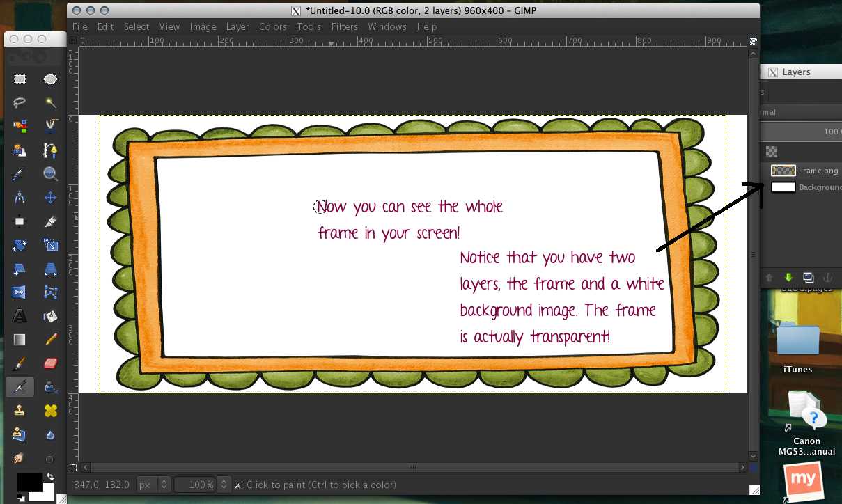Open the Colors menu
The height and width of the screenshot is (504, 842).
coord(272,26)
